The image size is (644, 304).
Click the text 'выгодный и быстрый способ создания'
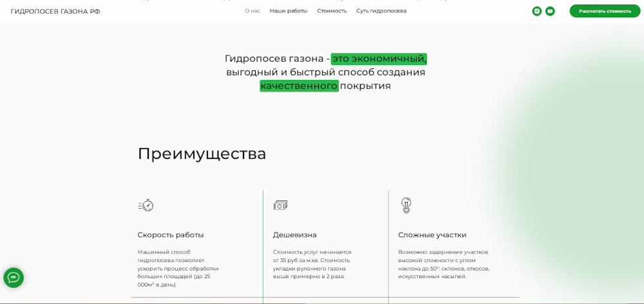[326, 72]
